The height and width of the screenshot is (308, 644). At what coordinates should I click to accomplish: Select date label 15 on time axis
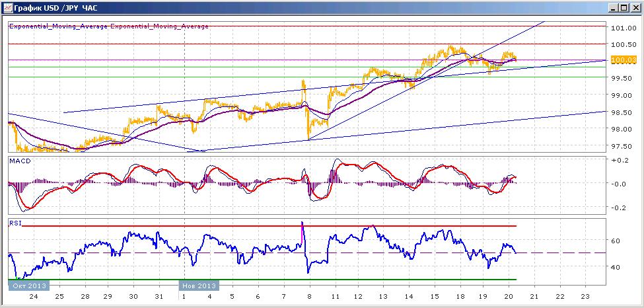pos(435,297)
